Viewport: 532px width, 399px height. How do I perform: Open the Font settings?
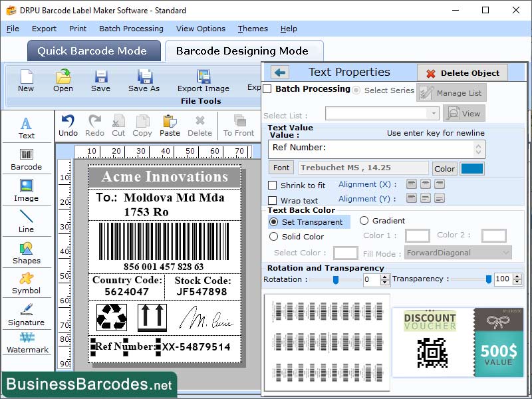[x=281, y=167]
